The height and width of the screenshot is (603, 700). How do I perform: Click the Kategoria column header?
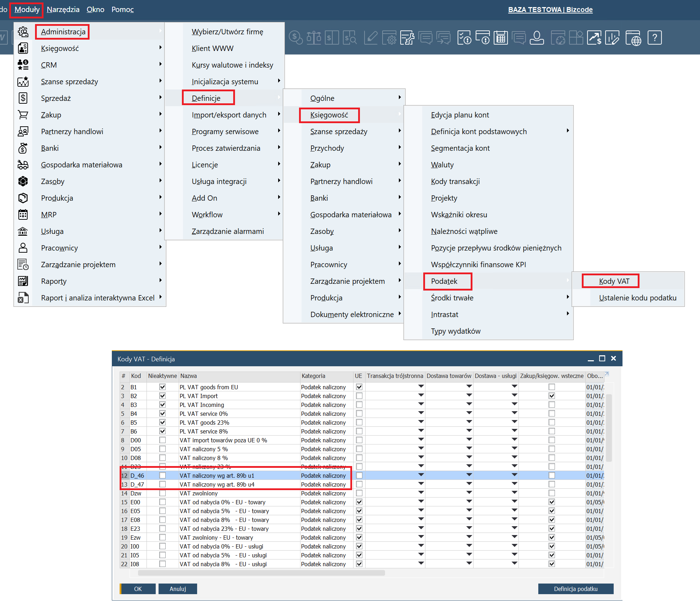(x=327, y=376)
